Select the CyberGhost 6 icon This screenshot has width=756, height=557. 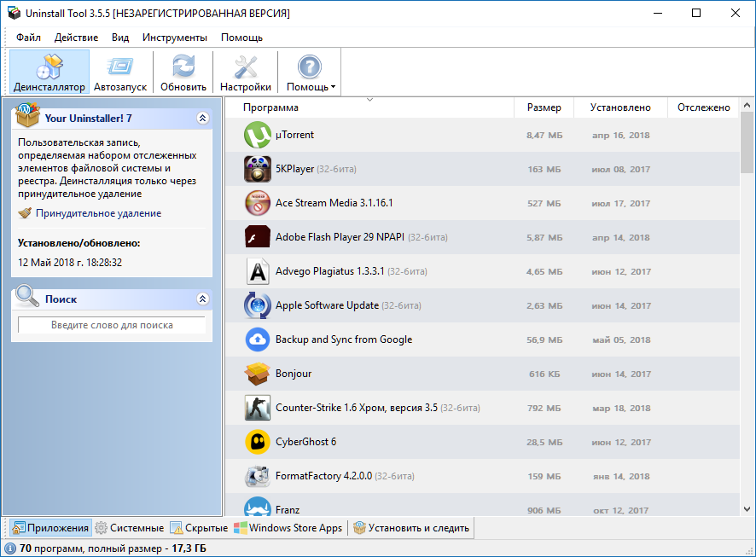(258, 442)
